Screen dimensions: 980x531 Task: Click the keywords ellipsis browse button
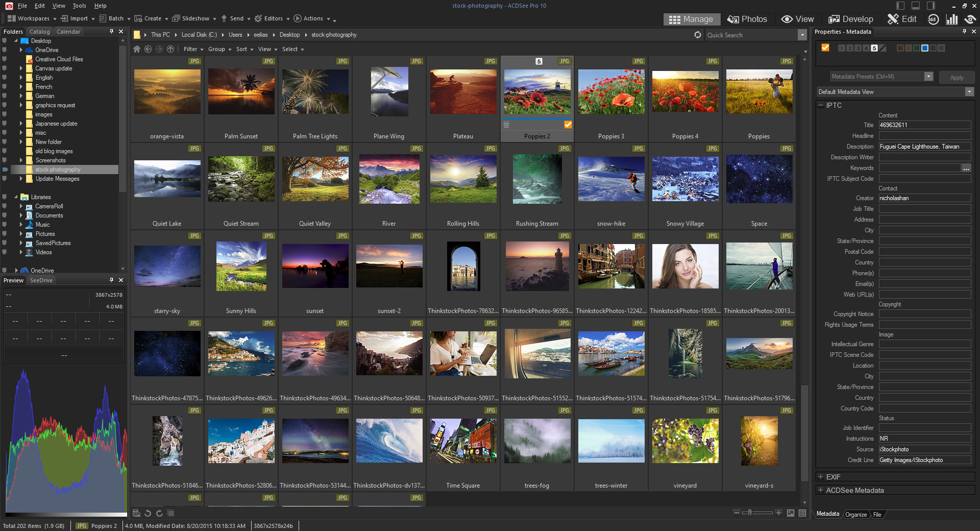coord(966,168)
